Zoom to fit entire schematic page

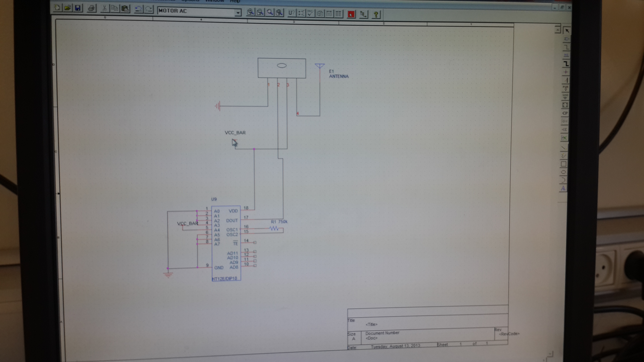(279, 13)
